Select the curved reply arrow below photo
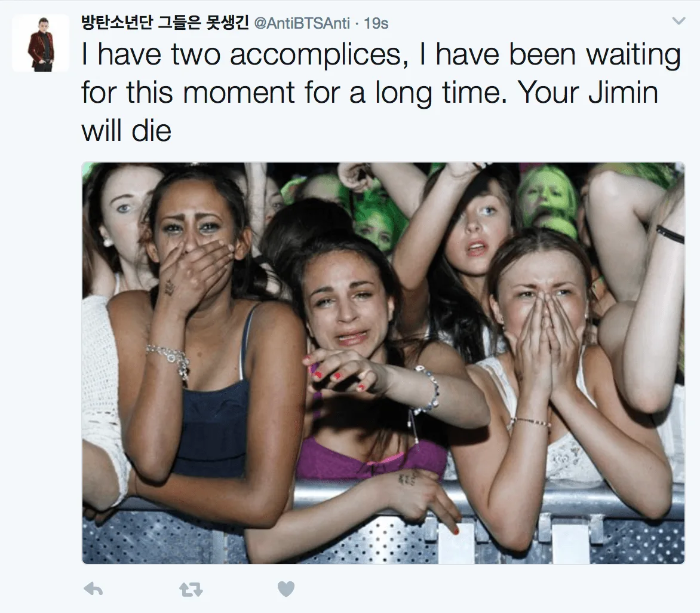The image size is (700, 613). click(93, 589)
